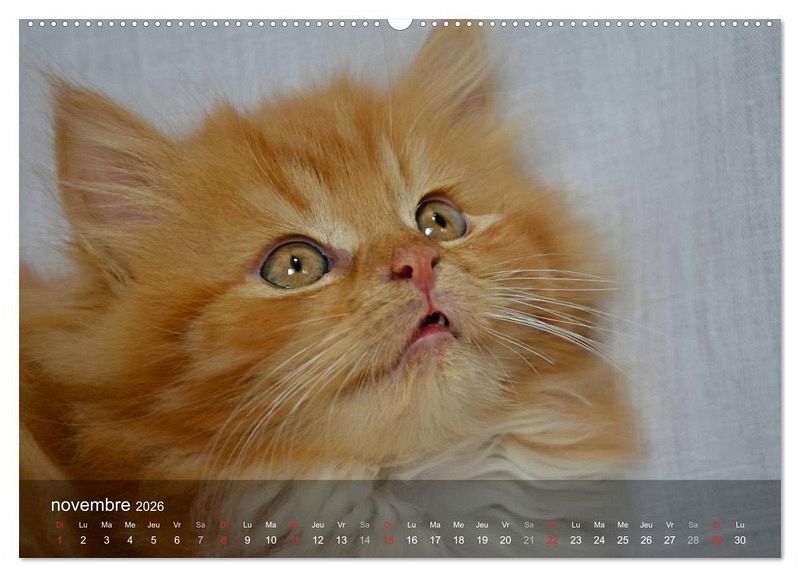Click the "novembre 2026" month heading
The height and width of the screenshot is (577, 800).
pos(108,505)
